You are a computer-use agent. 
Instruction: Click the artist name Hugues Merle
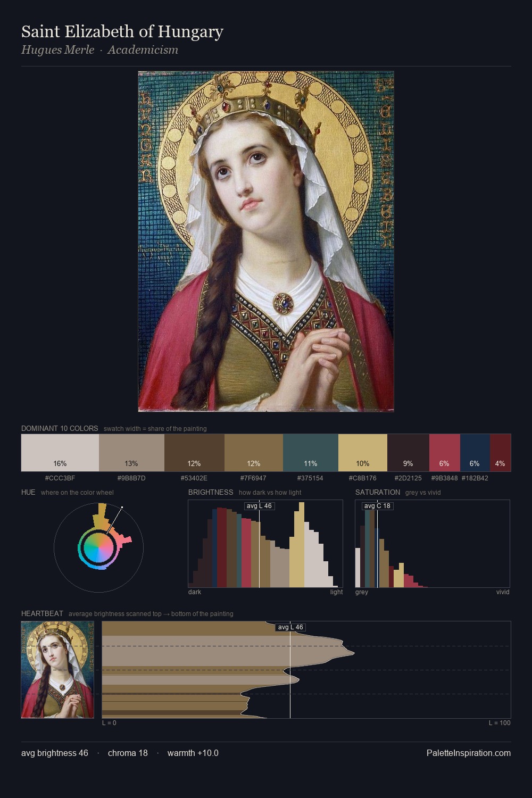(x=57, y=50)
